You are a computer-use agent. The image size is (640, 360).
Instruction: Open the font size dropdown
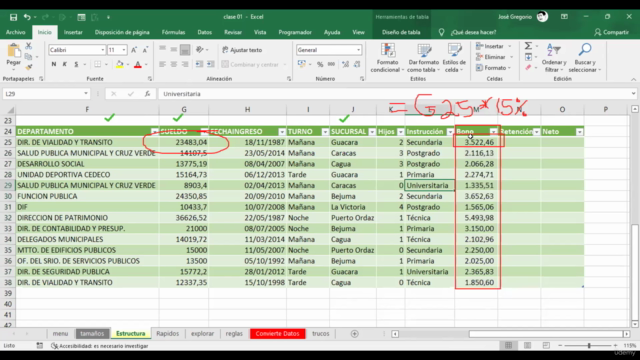click(x=124, y=50)
